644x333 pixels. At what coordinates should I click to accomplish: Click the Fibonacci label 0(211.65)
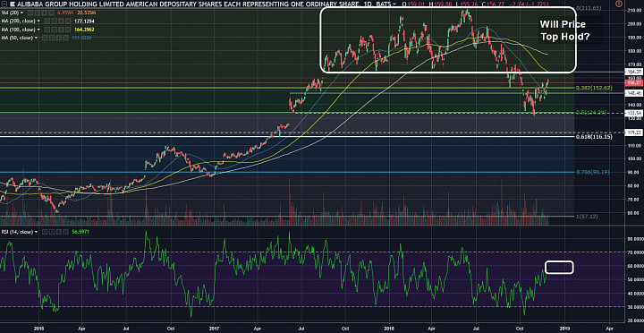tap(589, 8)
